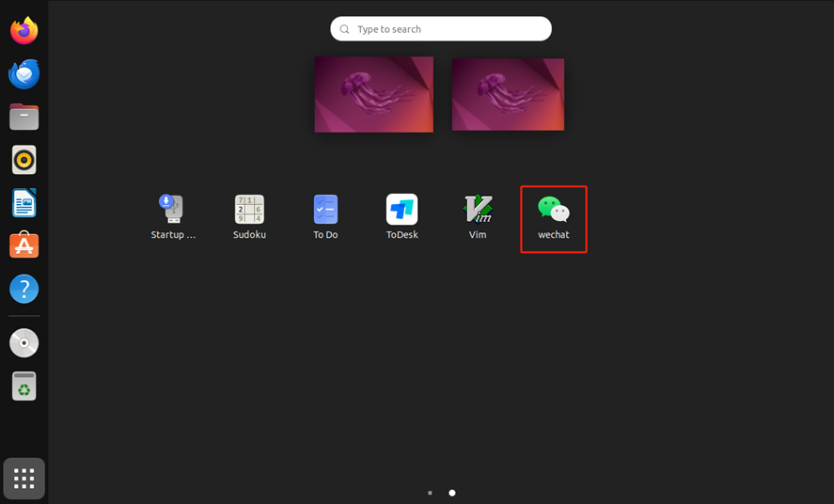834x504 pixels.
Task: Toggle the Show Applications grid button
Action: [24, 479]
